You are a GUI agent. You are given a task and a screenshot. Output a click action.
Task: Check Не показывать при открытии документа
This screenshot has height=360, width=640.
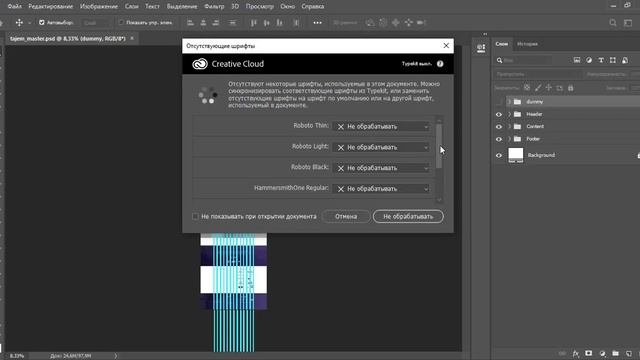(x=196, y=216)
